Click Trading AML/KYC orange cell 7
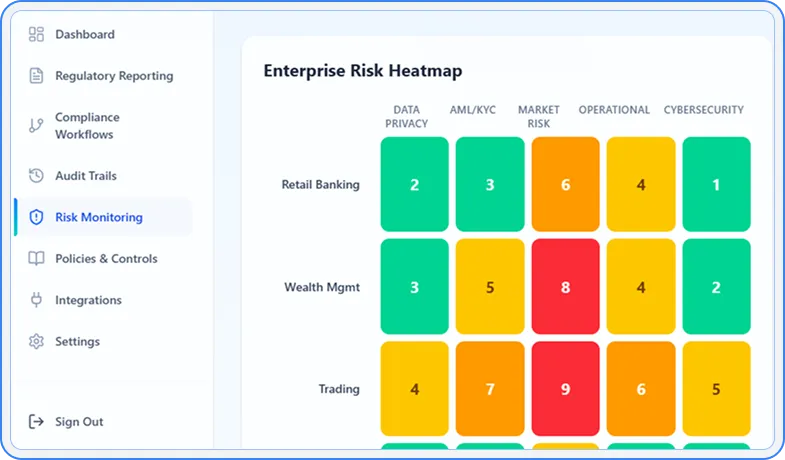785x460 pixels. click(x=490, y=389)
